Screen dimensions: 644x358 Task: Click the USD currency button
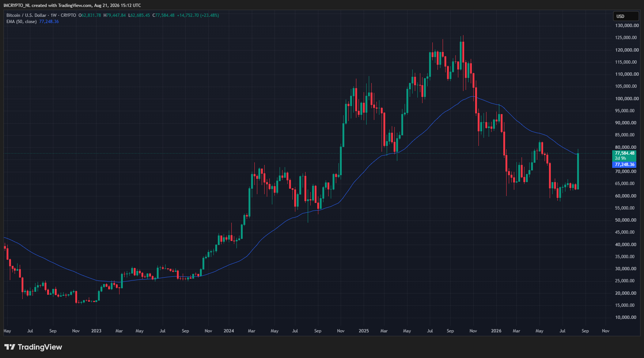coord(626,16)
